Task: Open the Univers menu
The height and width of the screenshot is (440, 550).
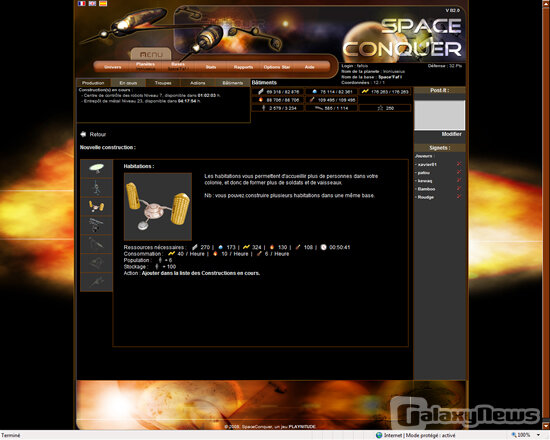Action: (x=113, y=67)
